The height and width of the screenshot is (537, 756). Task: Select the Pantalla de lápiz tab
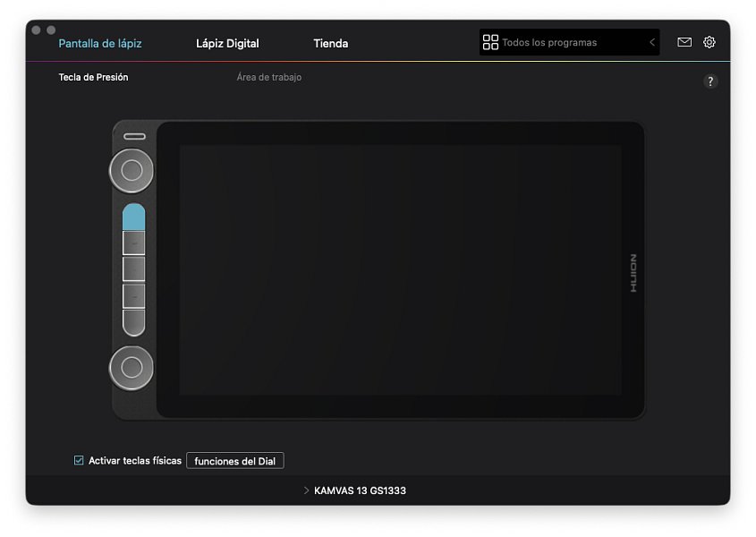pos(100,43)
